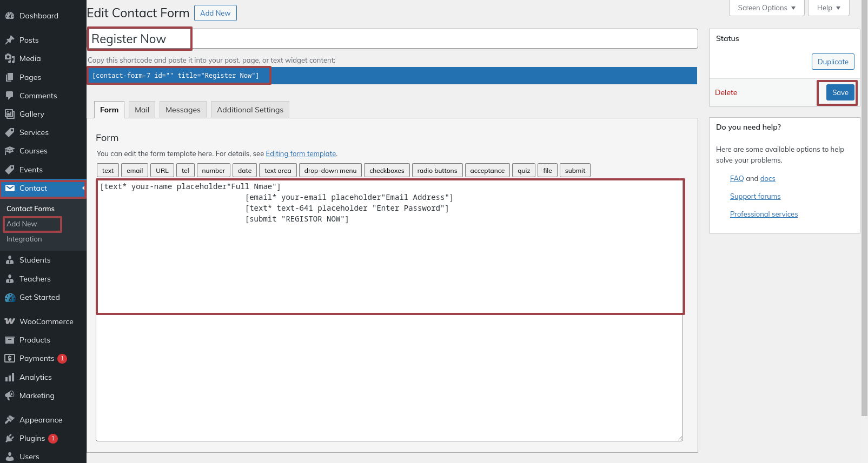Click the Delete link
Image resolution: width=868 pixels, height=463 pixels.
pyautogui.click(x=726, y=92)
